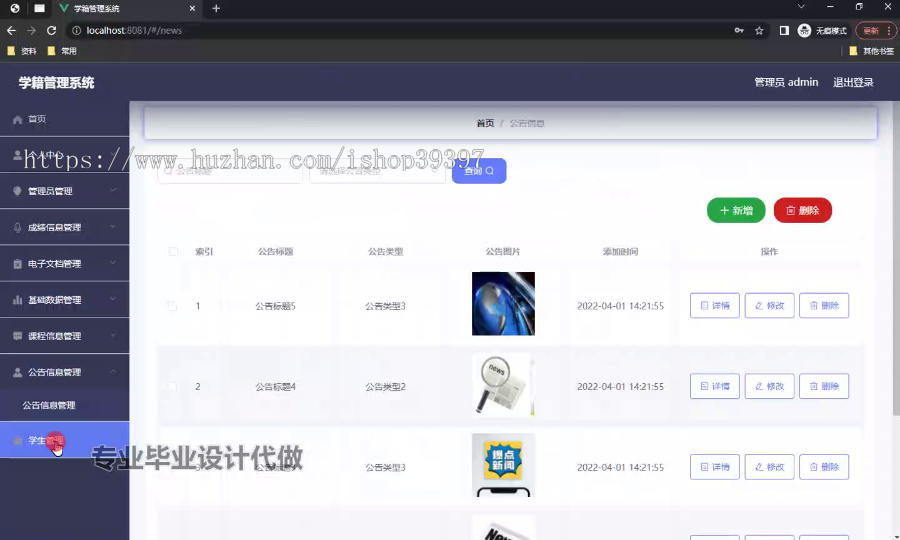
Task: Expand 成绩信息管理 menu chevron
Action: (113, 227)
